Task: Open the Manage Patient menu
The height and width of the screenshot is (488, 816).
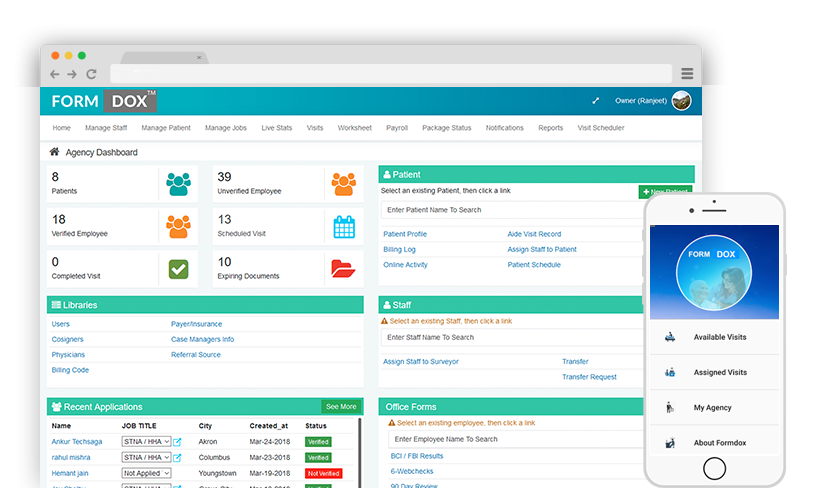Action: [166, 128]
